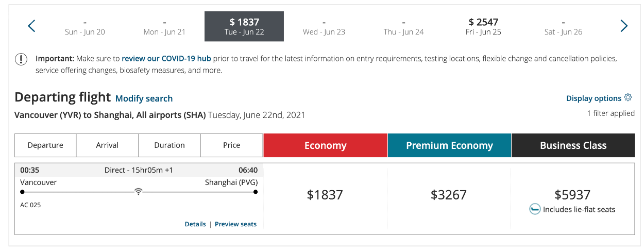Image resolution: width=644 pixels, height=252 pixels.
Task: Pick the Sat - Jun 26 date
Action: pyautogui.click(x=563, y=27)
